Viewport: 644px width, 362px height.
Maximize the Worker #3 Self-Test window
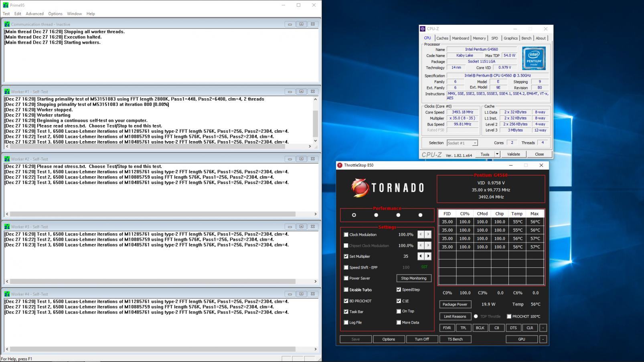(x=302, y=227)
